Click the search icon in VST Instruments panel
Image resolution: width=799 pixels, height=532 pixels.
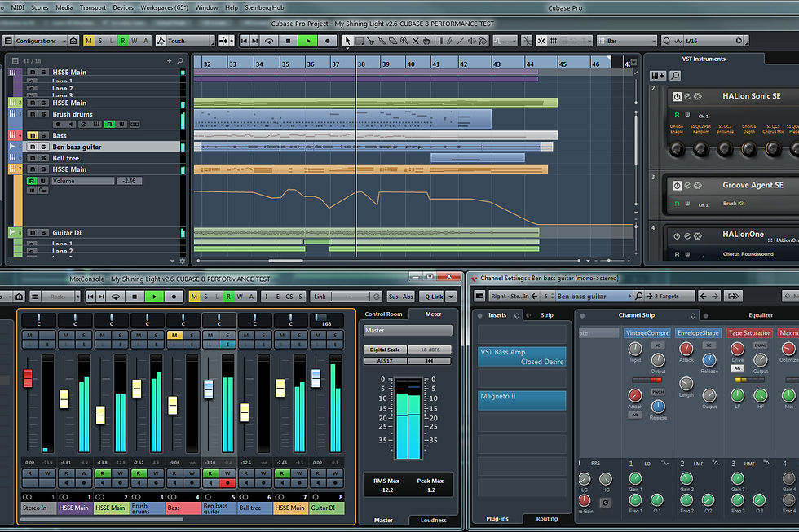675,76
